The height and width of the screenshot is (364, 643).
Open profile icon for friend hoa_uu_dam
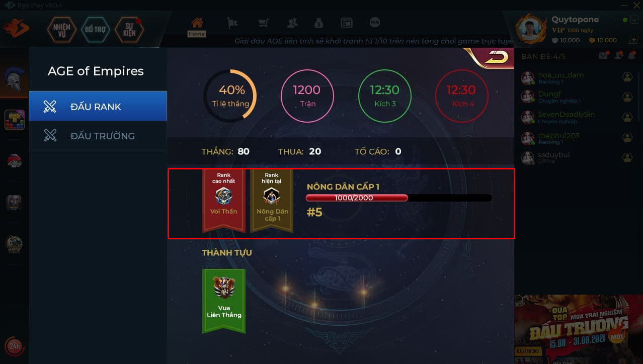[627, 77]
